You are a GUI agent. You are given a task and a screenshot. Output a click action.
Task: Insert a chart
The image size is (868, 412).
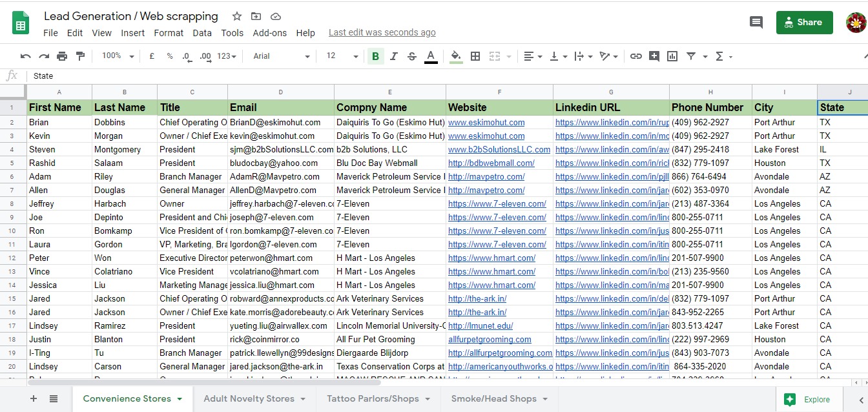672,56
